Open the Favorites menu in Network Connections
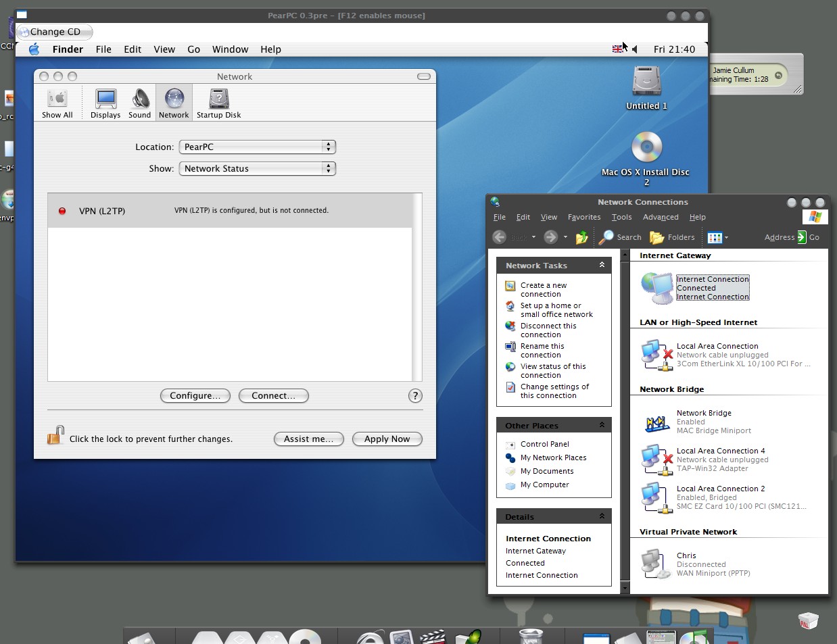 [584, 217]
